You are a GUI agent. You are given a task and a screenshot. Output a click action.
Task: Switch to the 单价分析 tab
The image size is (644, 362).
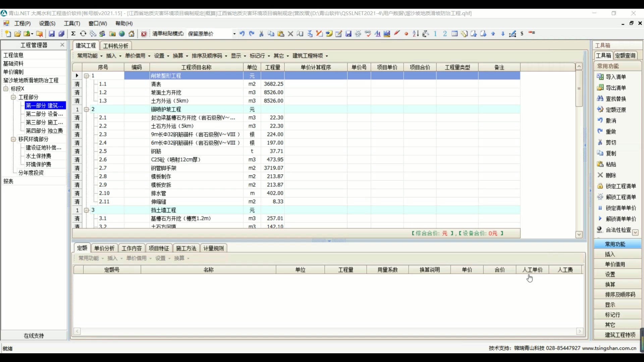coord(104,248)
